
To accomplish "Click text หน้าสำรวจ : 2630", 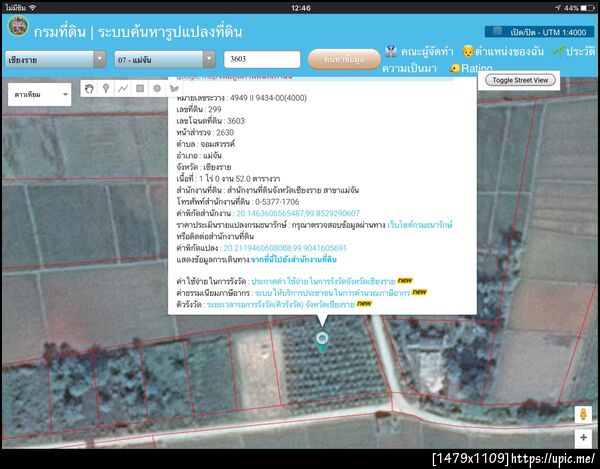I will [205, 133].
